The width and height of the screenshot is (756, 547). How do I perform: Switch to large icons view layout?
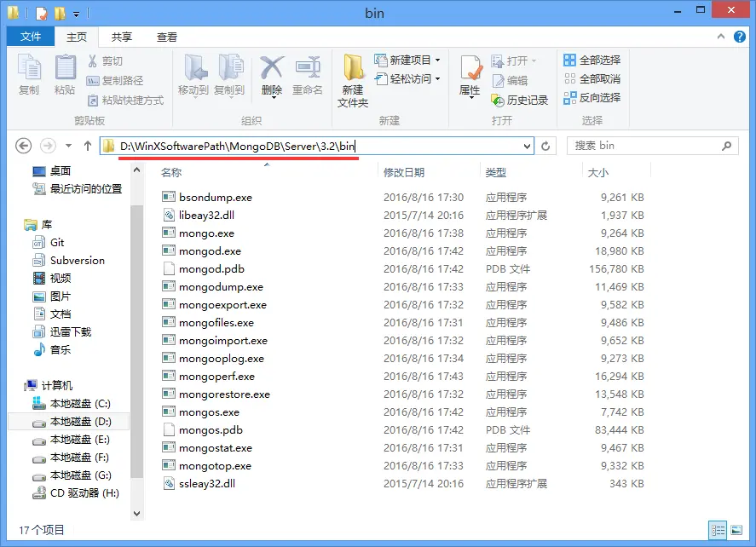click(x=736, y=531)
